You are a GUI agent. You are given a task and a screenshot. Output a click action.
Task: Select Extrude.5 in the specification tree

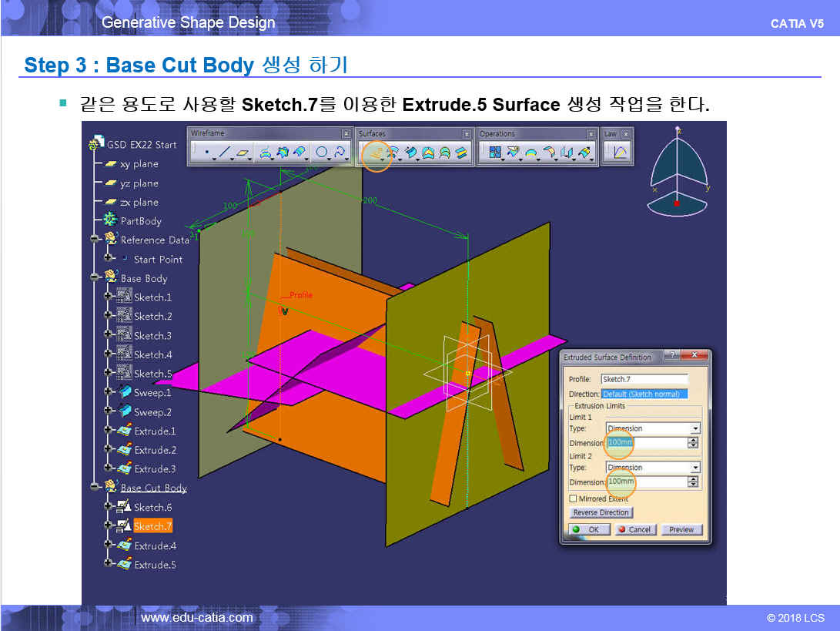pyautogui.click(x=154, y=565)
